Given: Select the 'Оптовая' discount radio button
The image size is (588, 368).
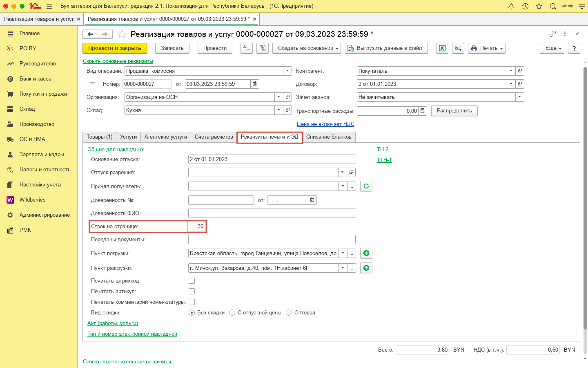Looking at the screenshot, I should (289, 313).
